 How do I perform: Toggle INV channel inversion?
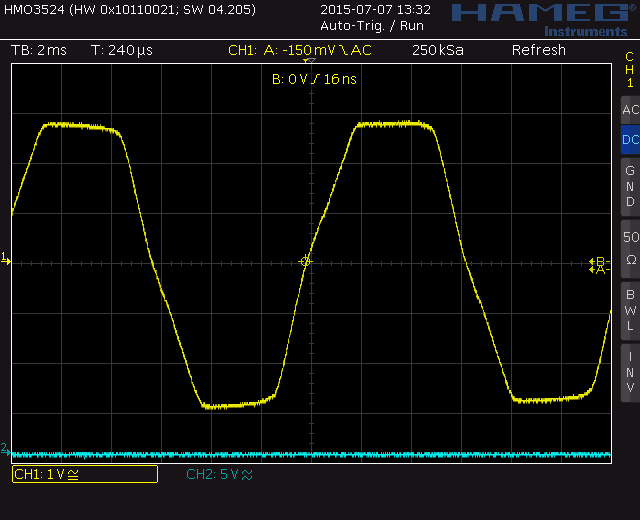[x=629, y=371]
